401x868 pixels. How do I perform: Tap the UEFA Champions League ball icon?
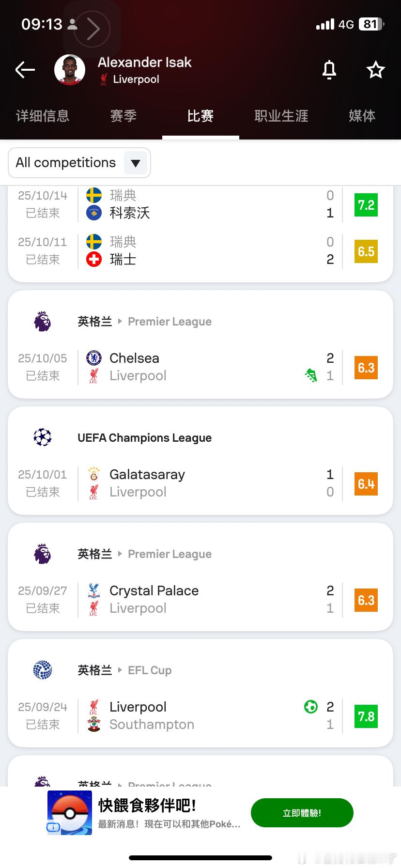[43, 437]
